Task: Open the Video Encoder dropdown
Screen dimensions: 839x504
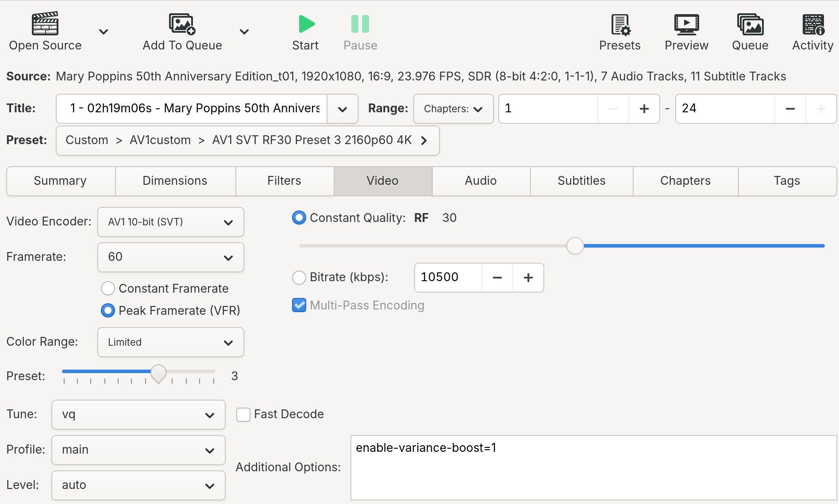Action: click(x=170, y=222)
